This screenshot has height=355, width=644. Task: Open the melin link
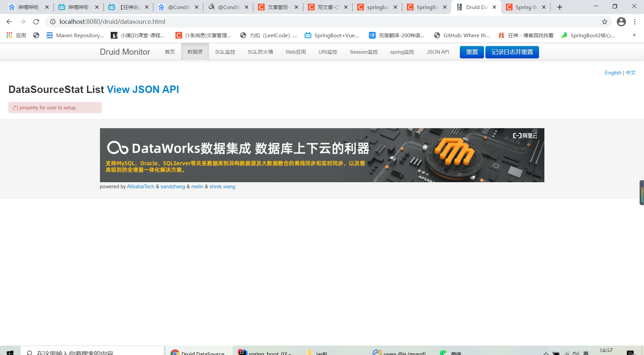[x=197, y=187]
